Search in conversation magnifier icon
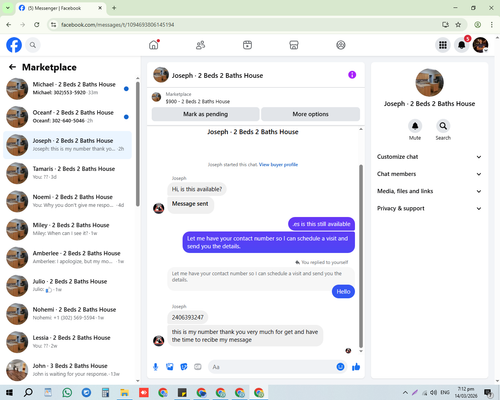The image size is (500, 400). click(443, 126)
